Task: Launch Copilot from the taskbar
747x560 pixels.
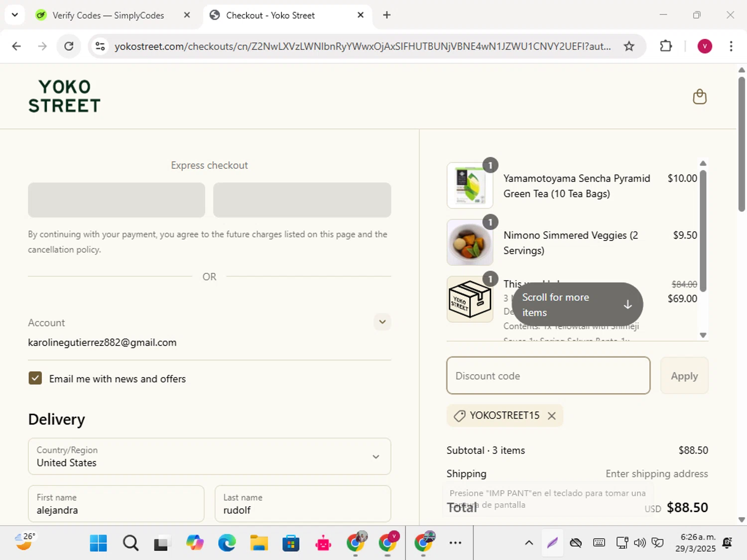Action: [195, 543]
